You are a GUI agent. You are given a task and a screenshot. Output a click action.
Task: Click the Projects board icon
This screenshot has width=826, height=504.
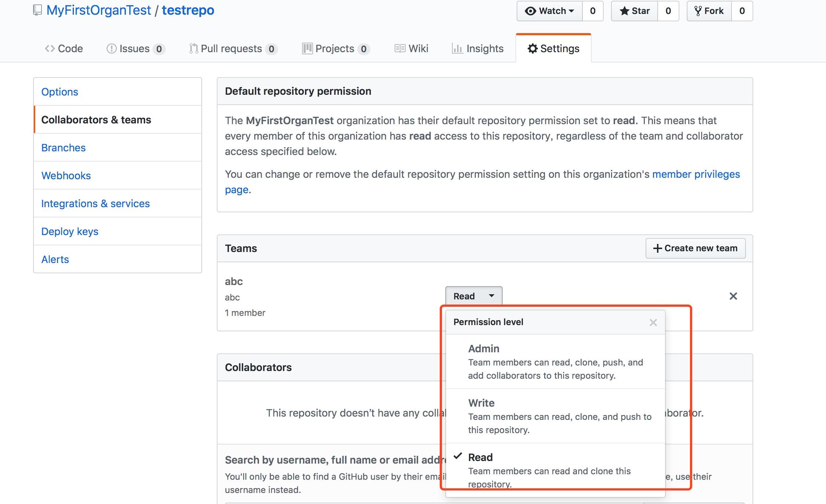point(307,48)
